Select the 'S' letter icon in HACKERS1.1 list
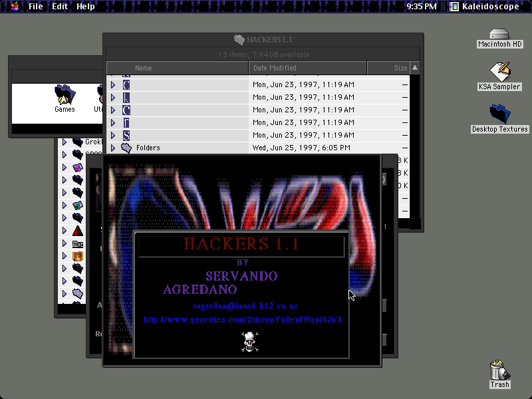The height and width of the screenshot is (399, 532). [126, 136]
